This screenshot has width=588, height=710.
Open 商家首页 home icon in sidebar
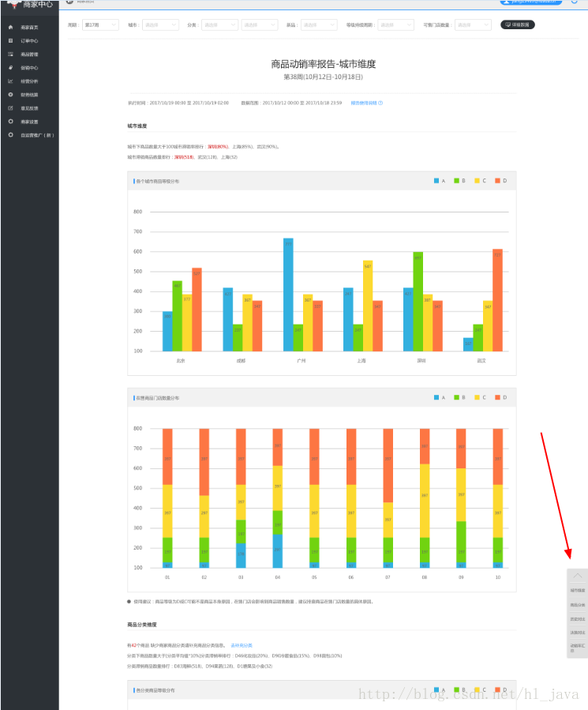10,27
